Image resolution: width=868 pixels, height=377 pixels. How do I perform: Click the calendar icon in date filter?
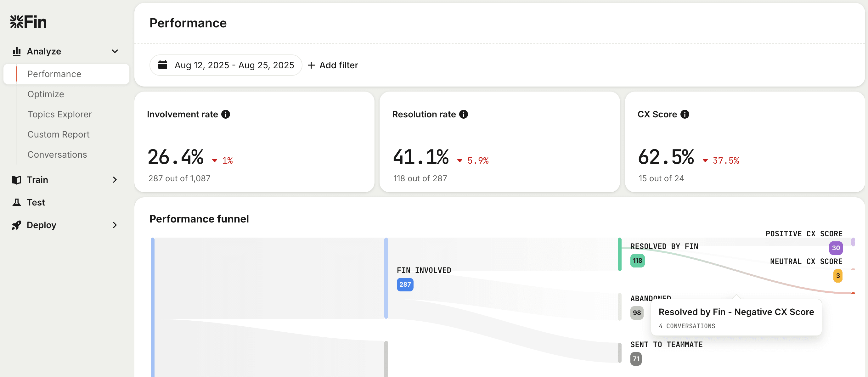163,65
